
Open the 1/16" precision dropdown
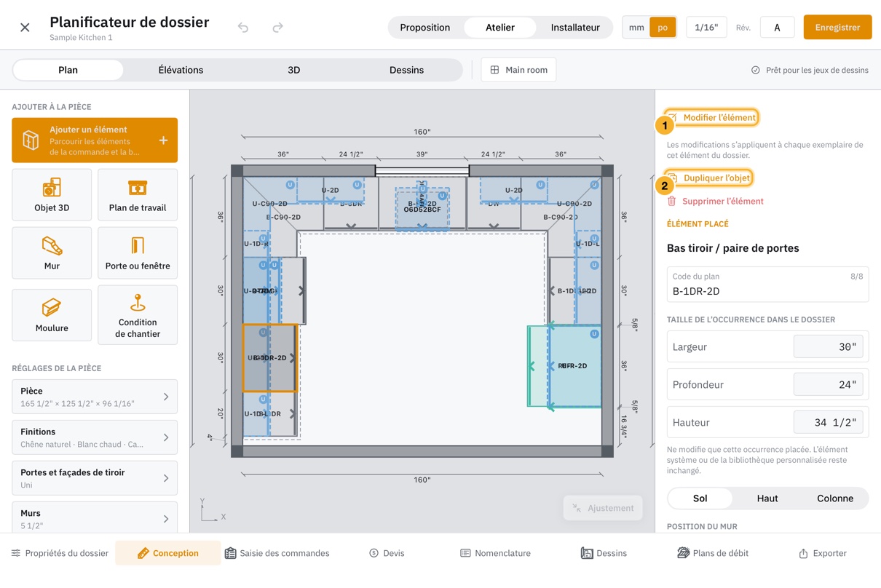click(x=706, y=28)
